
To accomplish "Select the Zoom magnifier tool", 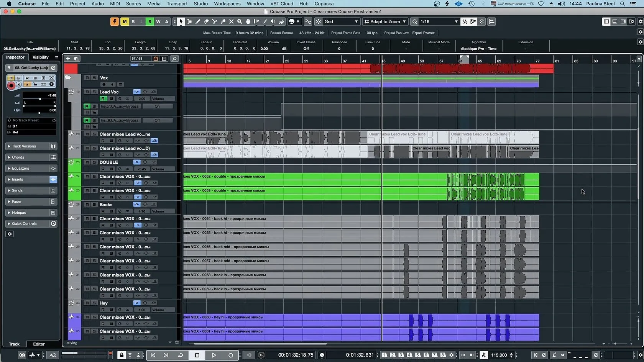I will [240, 22].
